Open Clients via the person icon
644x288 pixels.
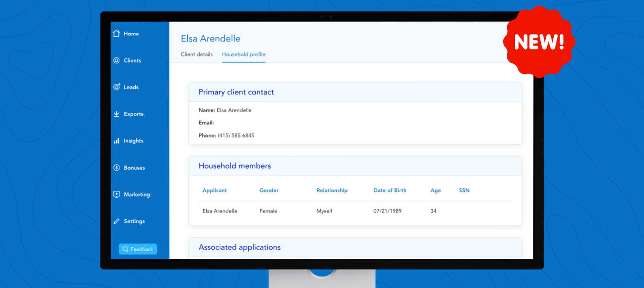116,61
